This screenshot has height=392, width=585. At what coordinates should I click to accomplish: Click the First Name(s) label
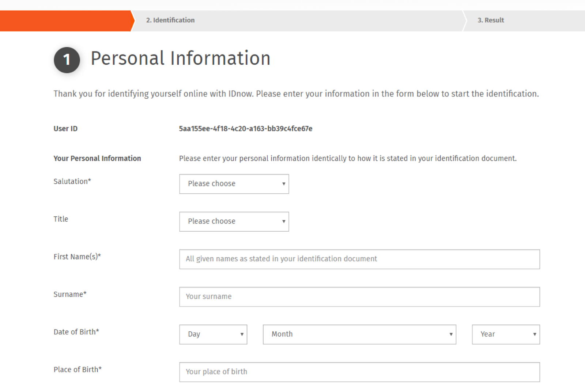click(77, 257)
